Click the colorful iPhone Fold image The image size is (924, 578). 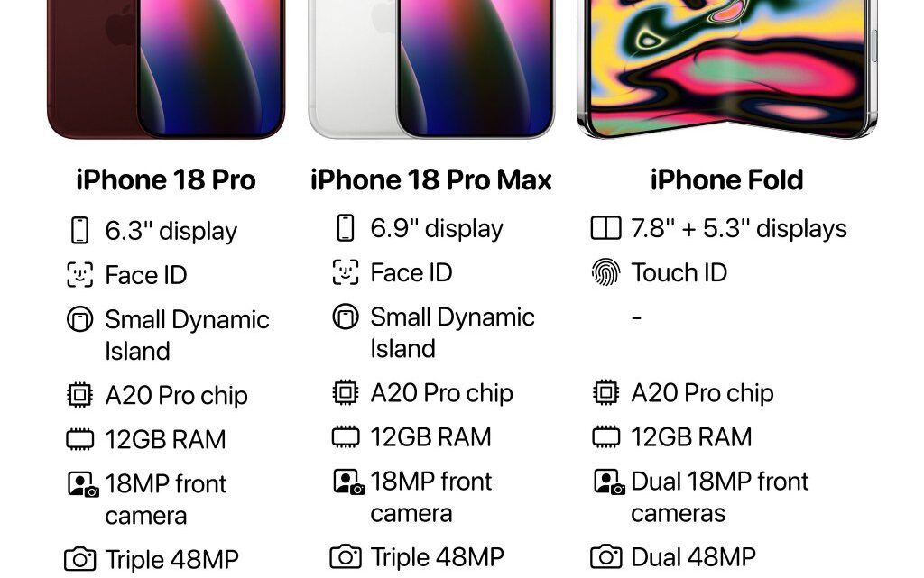point(727,69)
